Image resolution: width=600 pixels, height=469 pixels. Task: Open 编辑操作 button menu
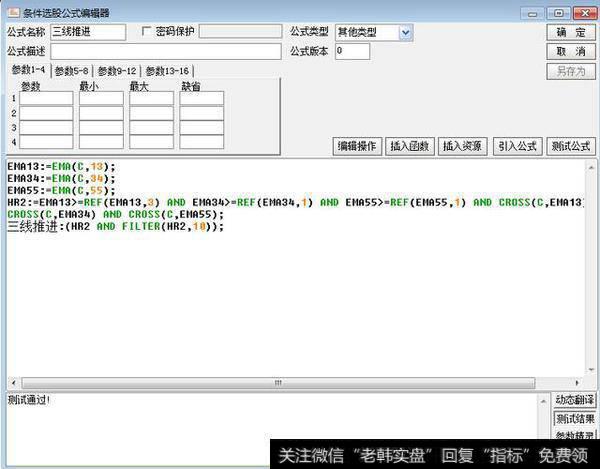[357, 146]
